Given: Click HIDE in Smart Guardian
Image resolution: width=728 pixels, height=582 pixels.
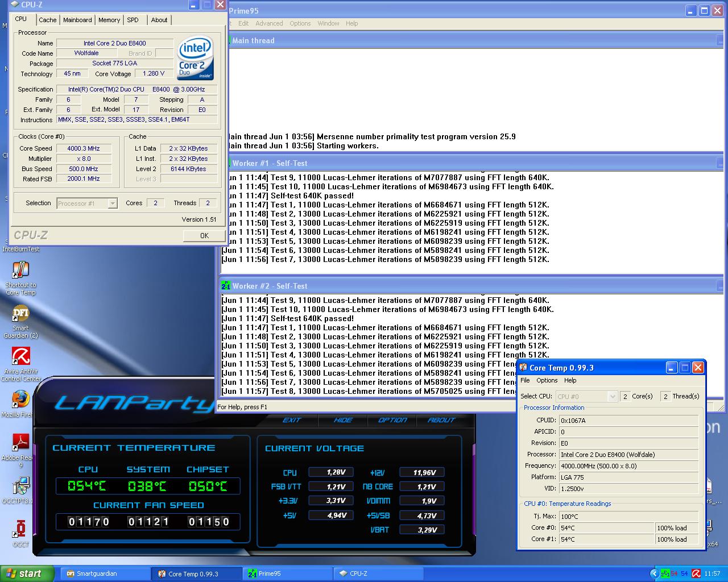Looking at the screenshot, I should click(x=343, y=420).
